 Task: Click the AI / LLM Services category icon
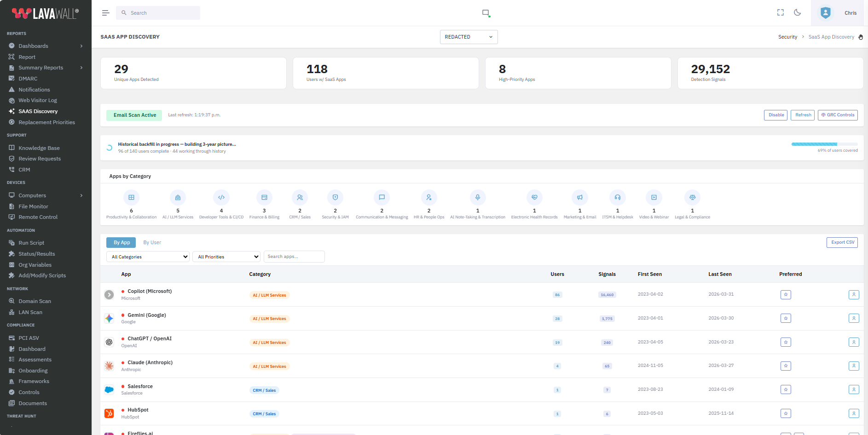[x=178, y=197]
